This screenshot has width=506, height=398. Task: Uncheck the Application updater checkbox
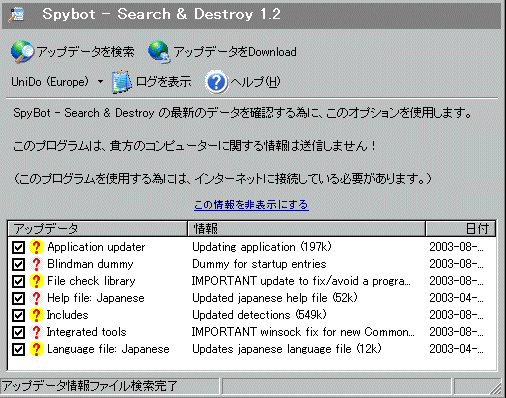point(18,247)
